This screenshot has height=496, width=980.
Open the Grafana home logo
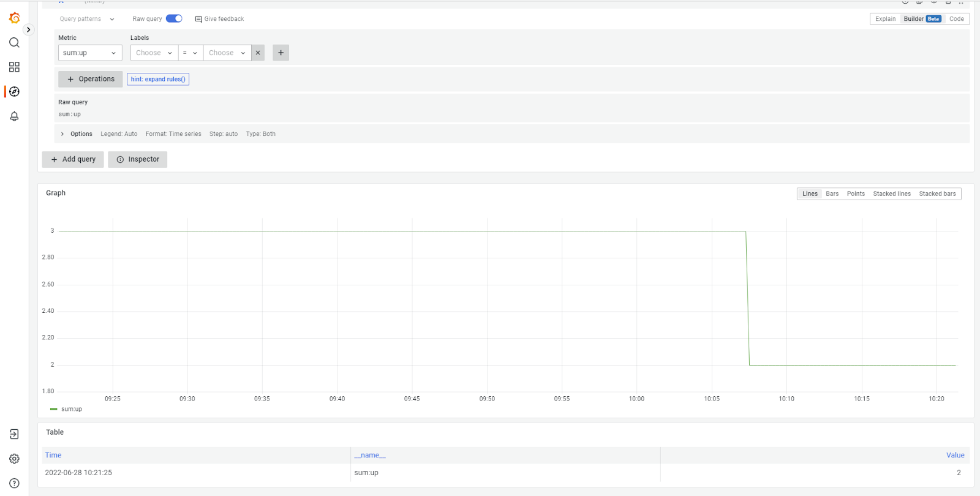coord(14,18)
